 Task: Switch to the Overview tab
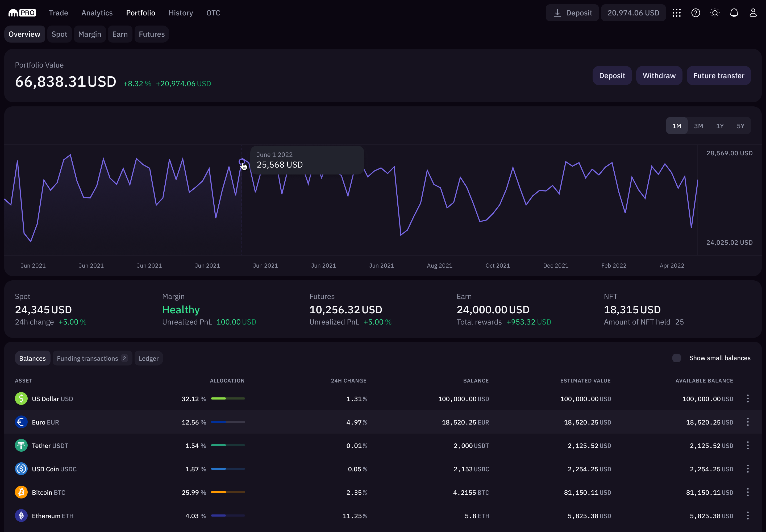pos(24,34)
